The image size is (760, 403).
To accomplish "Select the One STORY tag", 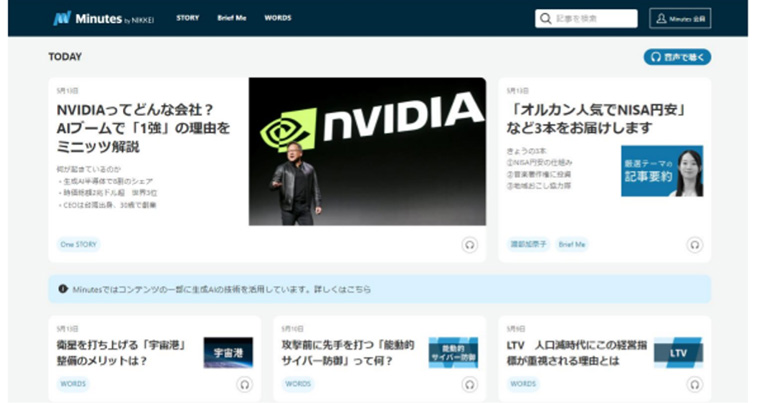I will pos(79,244).
